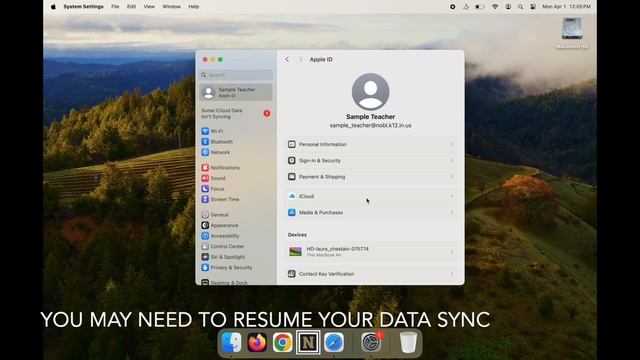Launch Safari from the Dock

(x=334, y=342)
